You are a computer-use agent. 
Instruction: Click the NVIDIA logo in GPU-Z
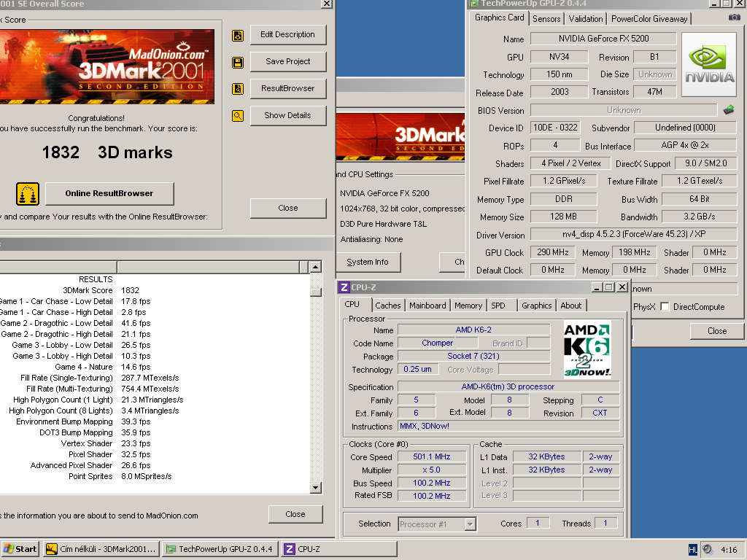click(x=709, y=65)
